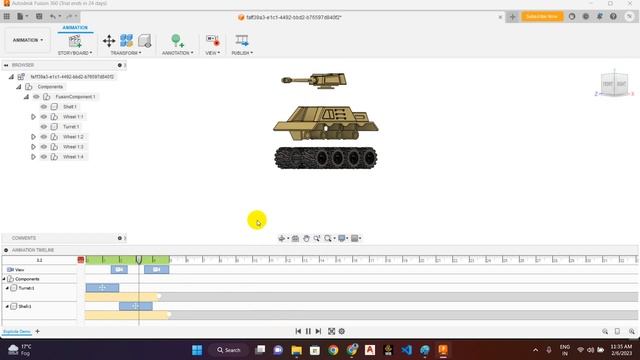Expand the Wheel 1:3 tree node
Screen dimensions: 640x360
(33, 147)
